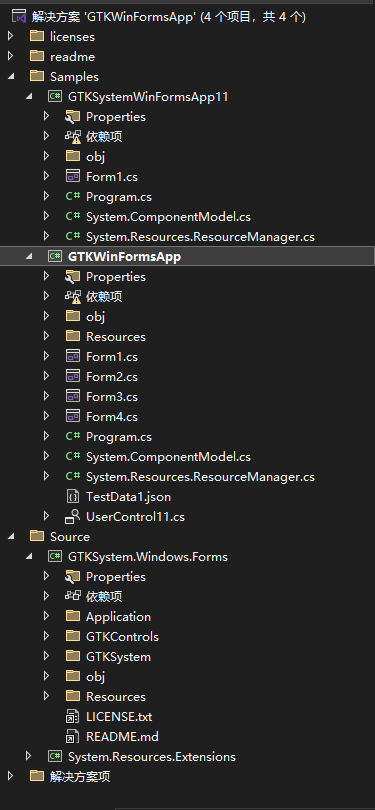
Task: Select the GTKWinFormsApp startup project
Action: click(x=124, y=257)
